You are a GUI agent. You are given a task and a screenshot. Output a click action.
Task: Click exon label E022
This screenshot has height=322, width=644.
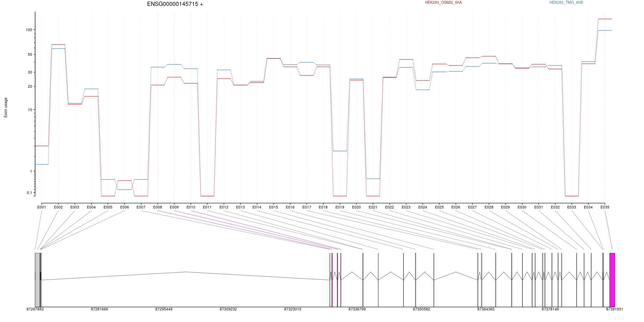[389, 207]
